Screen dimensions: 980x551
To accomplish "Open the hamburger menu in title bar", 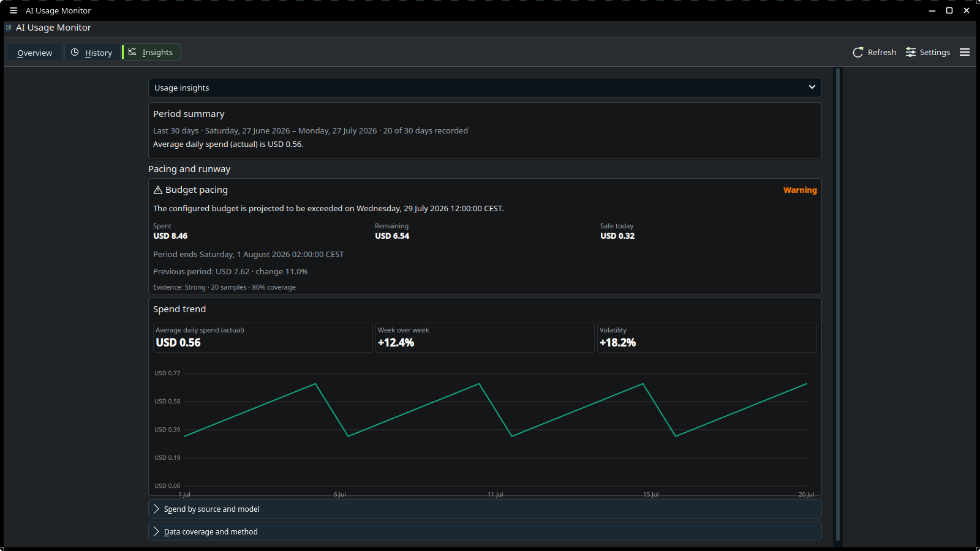I will (13, 10).
